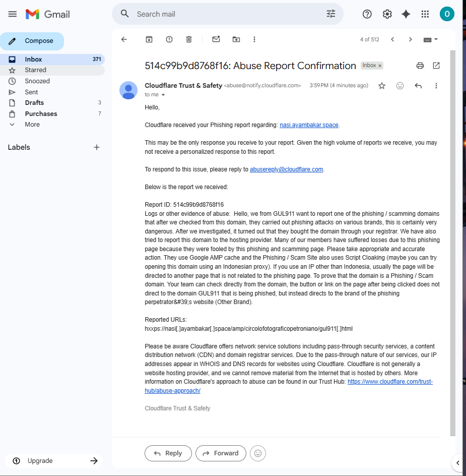The width and height of the screenshot is (466, 476).
Task: Go to the older email arrow
Action: (411, 39)
